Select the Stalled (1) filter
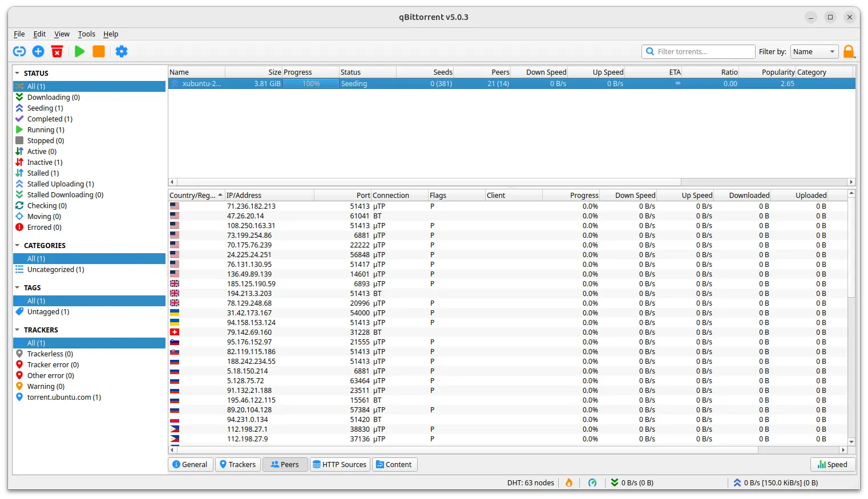Viewport: 868px width, 499px height. [x=89, y=173]
